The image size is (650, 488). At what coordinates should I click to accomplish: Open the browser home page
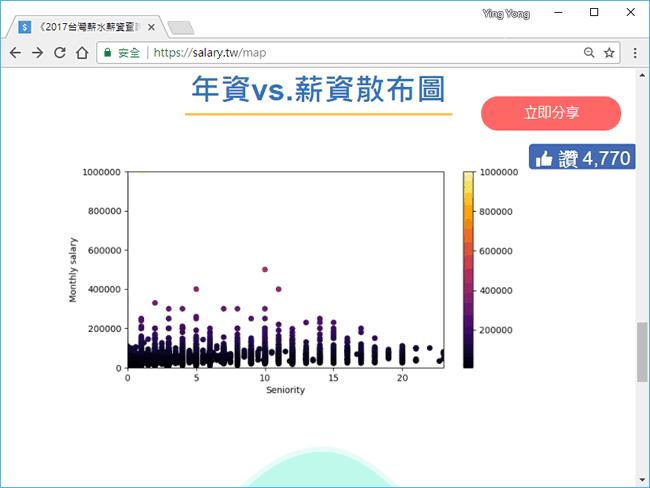pos(82,53)
